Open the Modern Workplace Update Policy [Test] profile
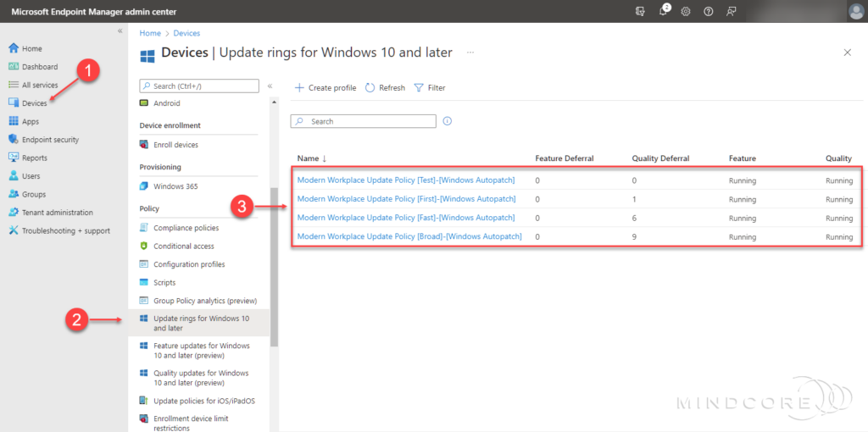This screenshot has height=432, width=868. (x=406, y=180)
